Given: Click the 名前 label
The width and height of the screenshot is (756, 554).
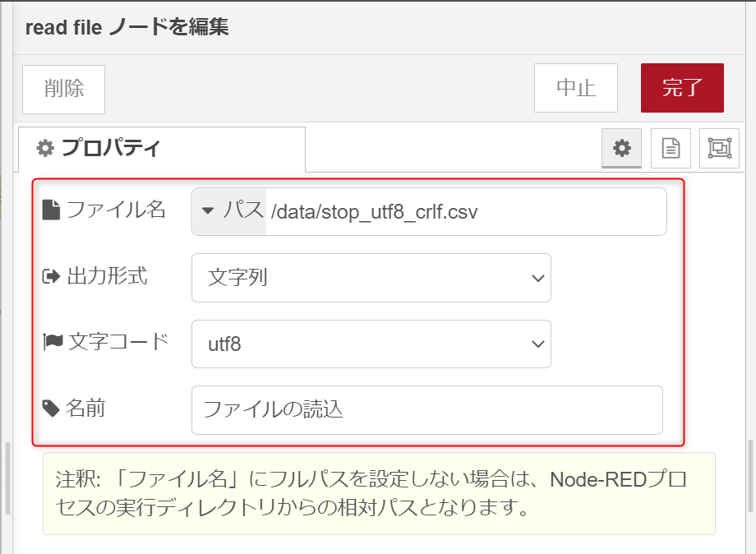Looking at the screenshot, I should click(x=85, y=408).
